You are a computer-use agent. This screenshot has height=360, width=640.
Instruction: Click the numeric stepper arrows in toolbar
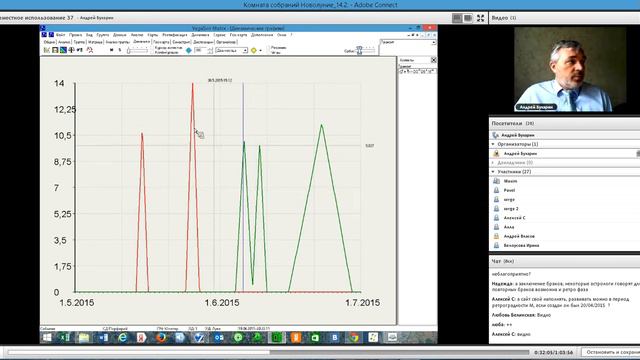point(210,51)
